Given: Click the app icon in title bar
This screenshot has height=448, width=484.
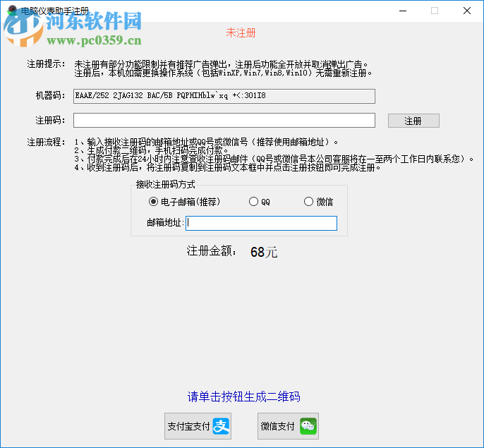Looking at the screenshot, I should pyautogui.click(x=12, y=11).
